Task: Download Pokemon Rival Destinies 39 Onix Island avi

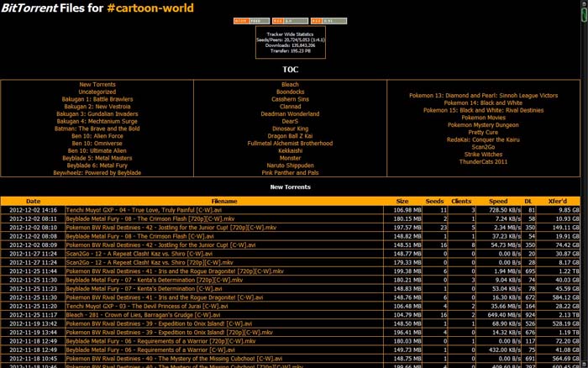Action: [159, 323]
